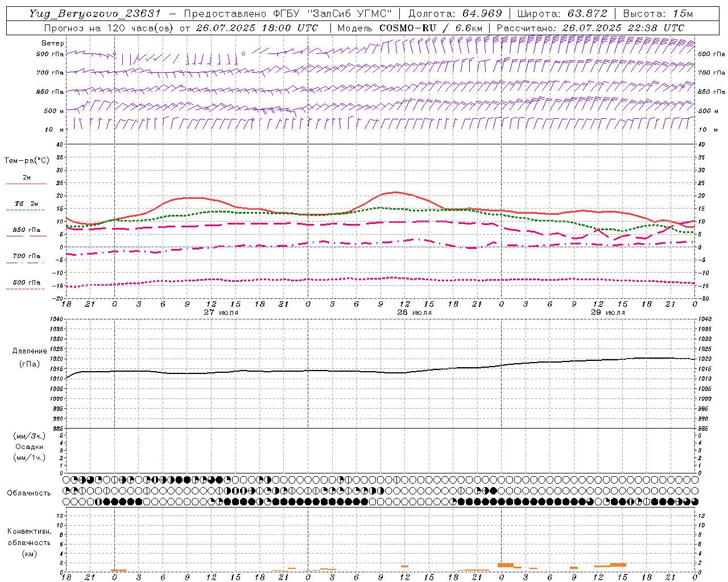The width and height of the screenshot is (728, 582).
Task: Click the 'Тем-ра(°C)' temperature section label
Action: [x=27, y=160]
